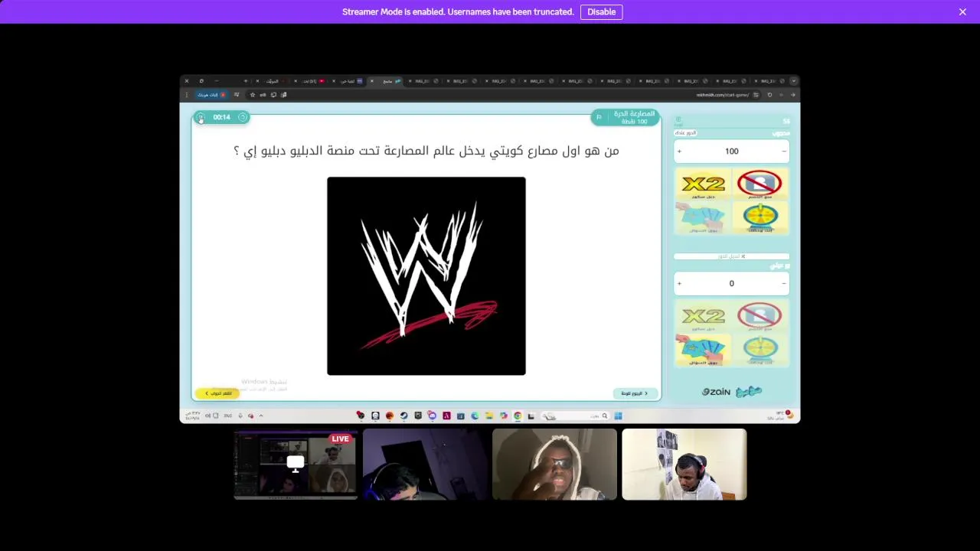The width and height of the screenshot is (980, 551).
Task: Click the taskbar search box
Action: point(576,416)
